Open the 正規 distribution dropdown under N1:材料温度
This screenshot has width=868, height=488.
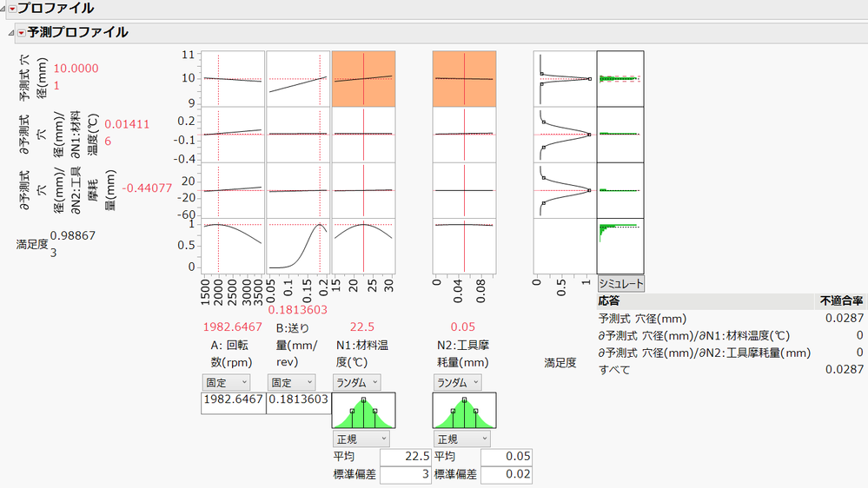361,439
